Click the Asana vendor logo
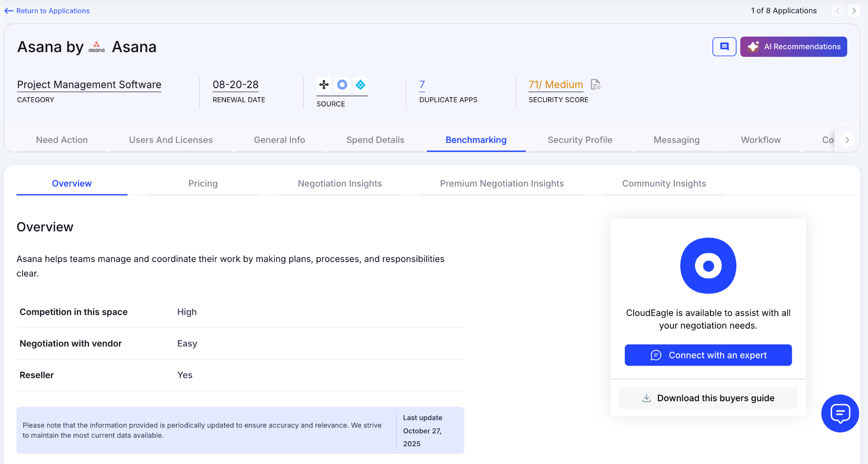 click(x=97, y=47)
